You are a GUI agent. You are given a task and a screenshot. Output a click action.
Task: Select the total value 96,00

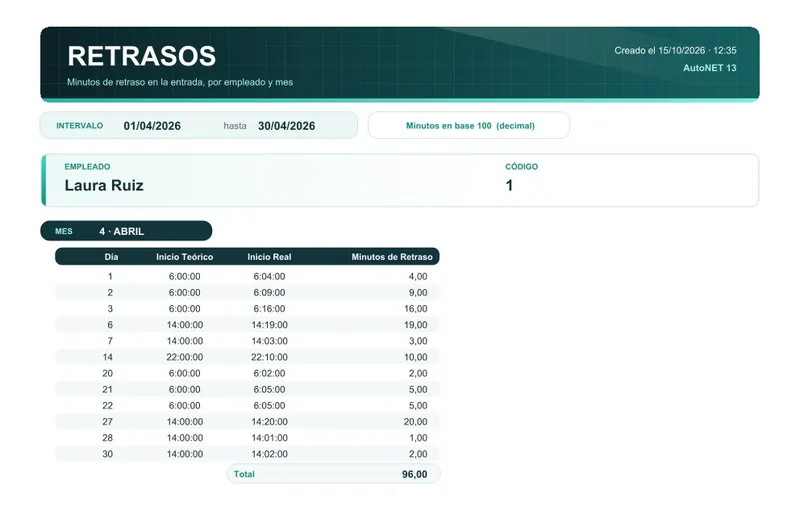415,474
